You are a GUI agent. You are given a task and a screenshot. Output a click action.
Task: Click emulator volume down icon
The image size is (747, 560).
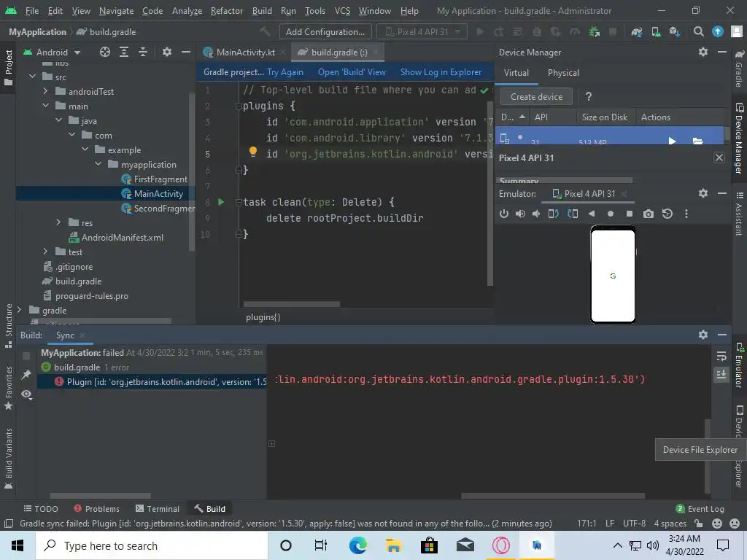point(536,214)
